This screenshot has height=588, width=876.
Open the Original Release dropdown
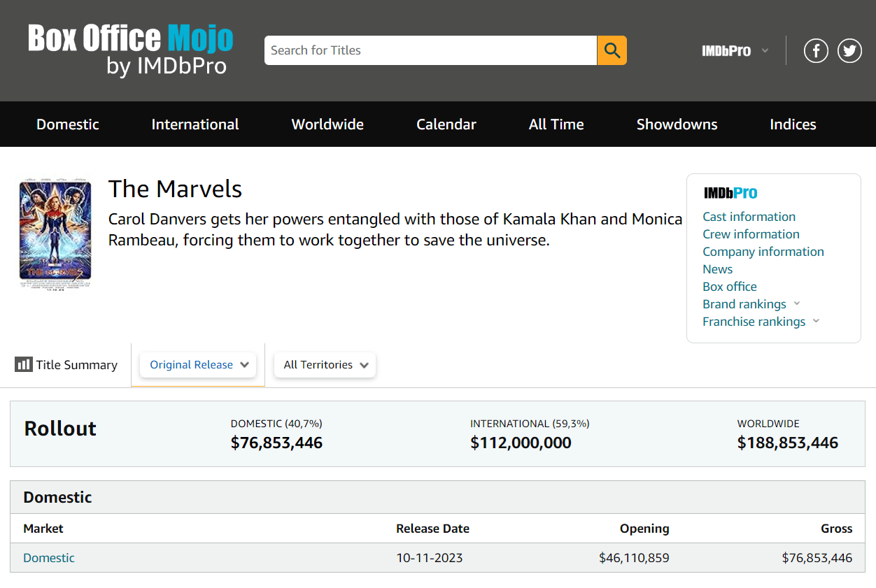(197, 364)
